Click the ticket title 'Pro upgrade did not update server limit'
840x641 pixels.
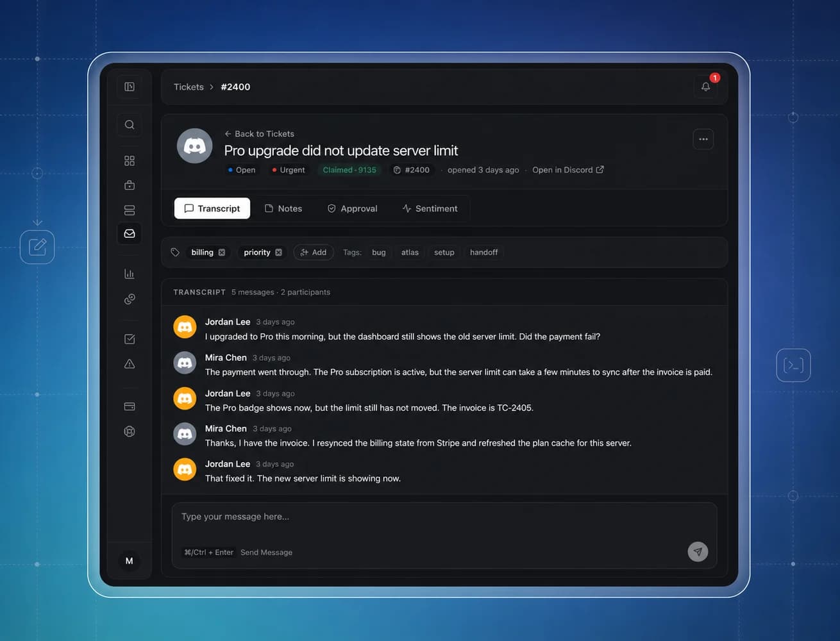(341, 151)
